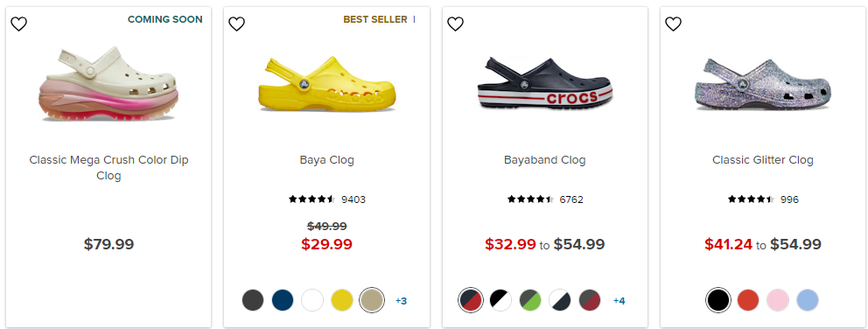View the Bayaband Clog shoe image

tap(545, 83)
